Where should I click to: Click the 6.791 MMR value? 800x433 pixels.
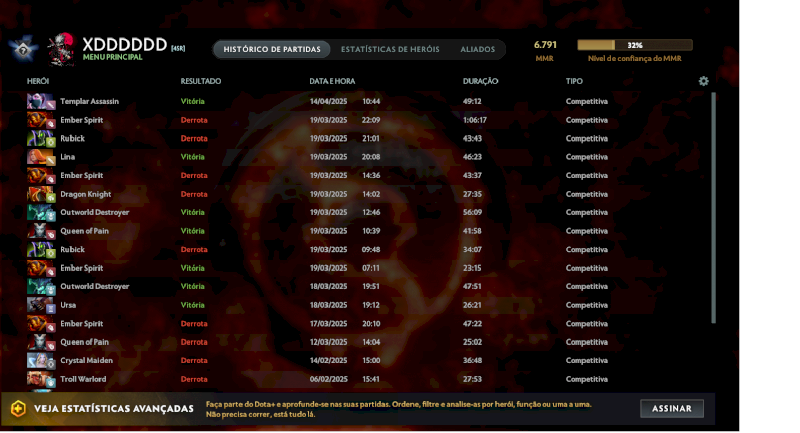tap(545, 45)
